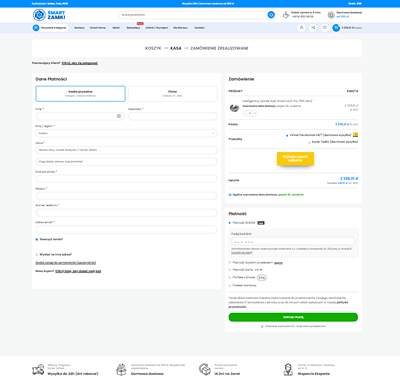Screen dimensions: 400x382
Task: Open the Smart Zamki logo homepage
Action: click(49, 15)
